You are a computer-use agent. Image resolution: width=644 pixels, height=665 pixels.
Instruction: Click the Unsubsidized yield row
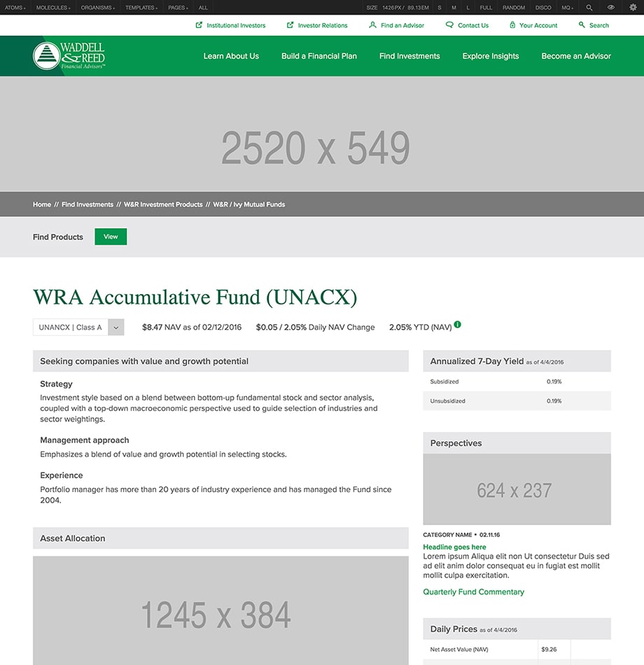click(x=517, y=401)
